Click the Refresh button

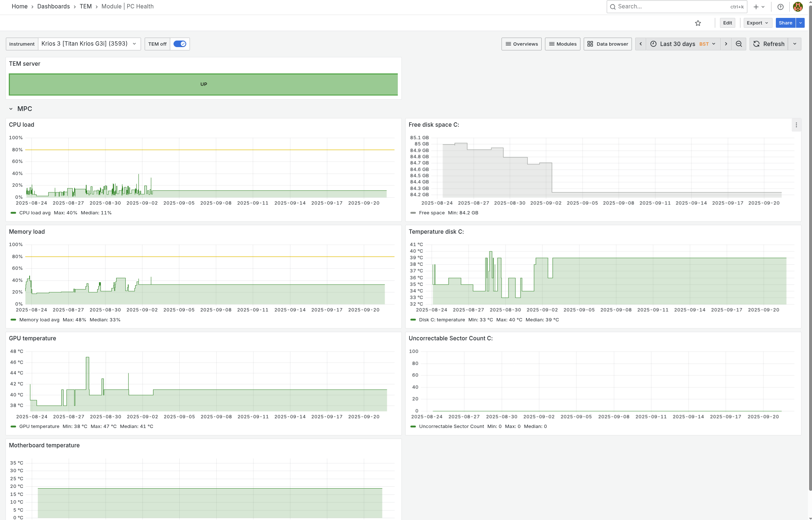point(769,44)
